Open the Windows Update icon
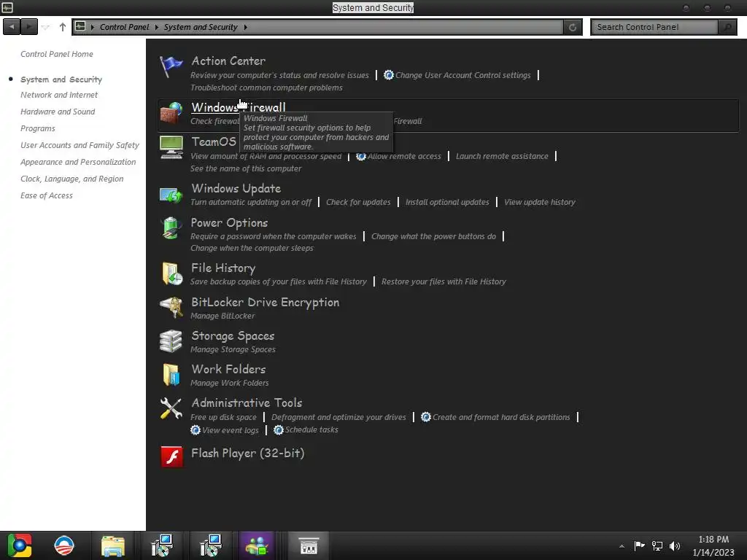The width and height of the screenshot is (747, 560). coord(171,194)
